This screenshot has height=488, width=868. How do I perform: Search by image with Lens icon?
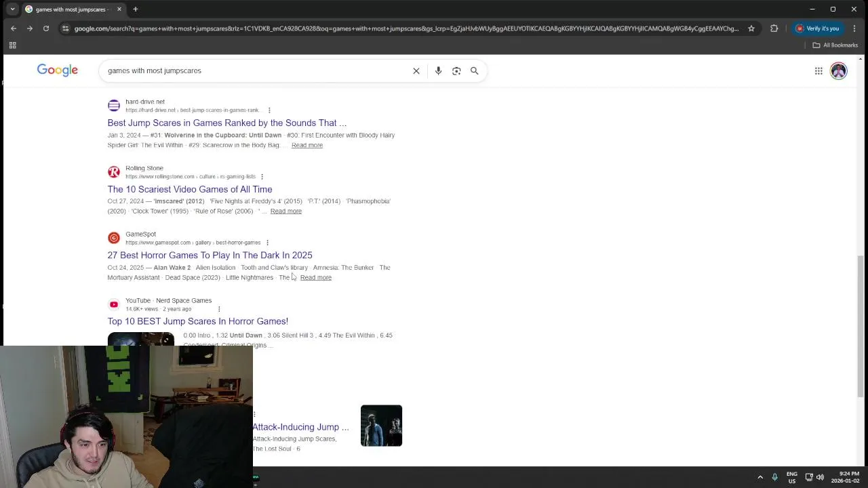pyautogui.click(x=456, y=70)
